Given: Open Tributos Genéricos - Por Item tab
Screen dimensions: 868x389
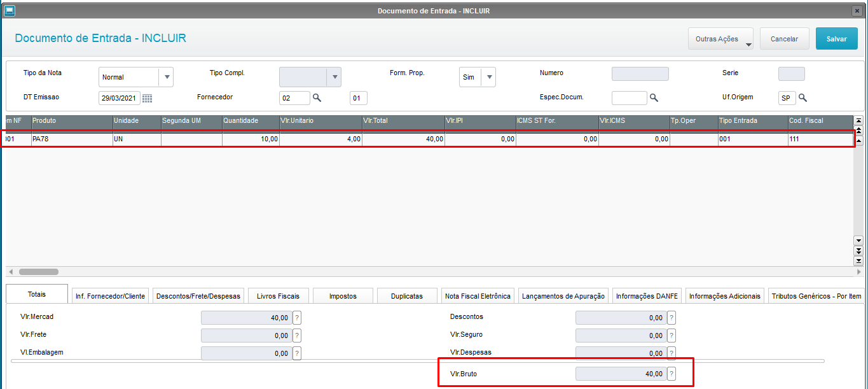Looking at the screenshot, I should pyautogui.click(x=816, y=296).
